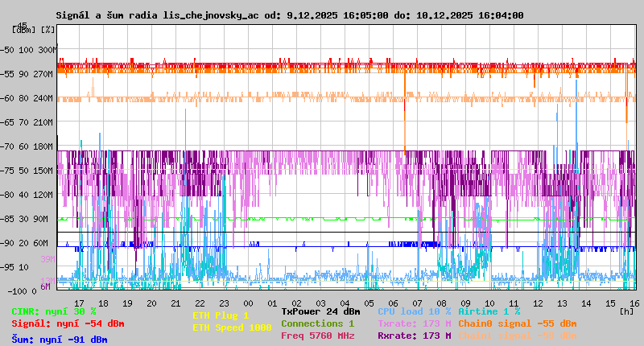Click the 00 midnight hour marker on time axis
Screen dimensions: 644x346
[x=250, y=303]
